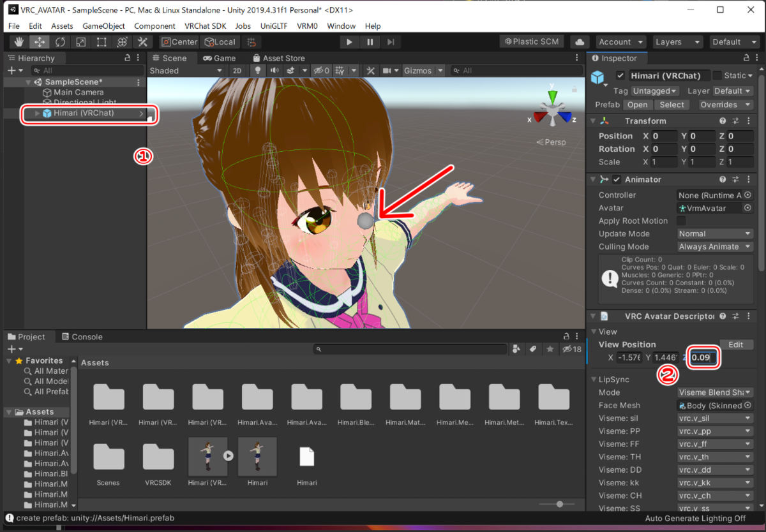This screenshot has height=532, width=766.
Task: Open the Shaded draw mode dropdown
Action: [x=186, y=71]
